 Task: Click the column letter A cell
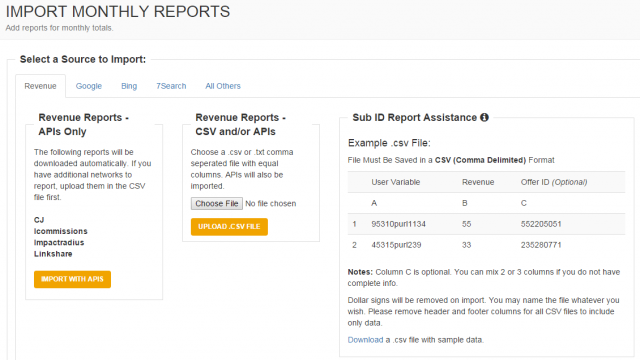coord(374,203)
